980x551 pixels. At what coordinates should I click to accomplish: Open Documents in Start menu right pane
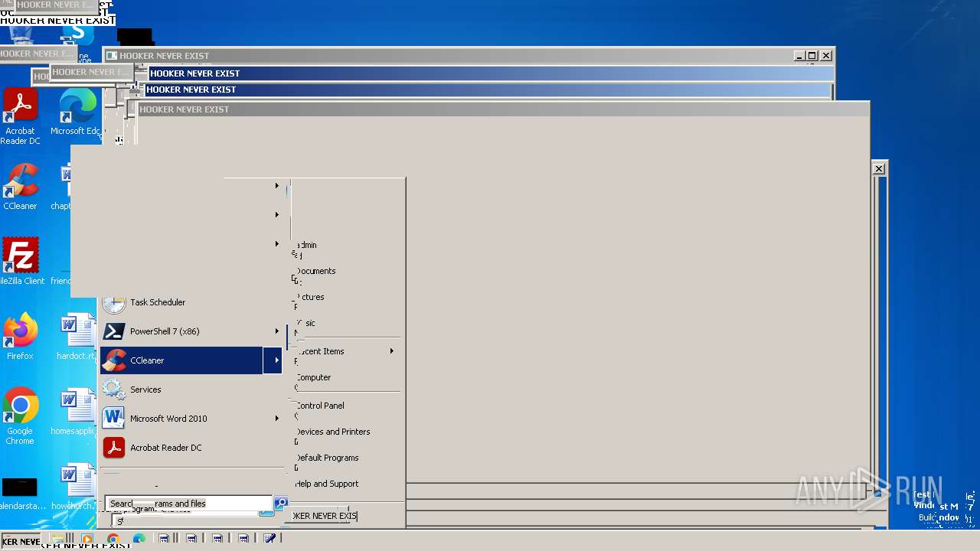tap(315, 271)
